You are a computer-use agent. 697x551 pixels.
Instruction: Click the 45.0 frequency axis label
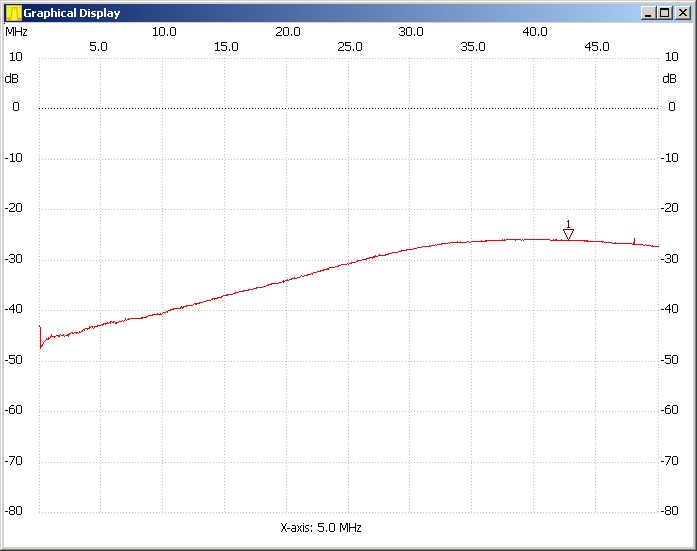point(597,46)
